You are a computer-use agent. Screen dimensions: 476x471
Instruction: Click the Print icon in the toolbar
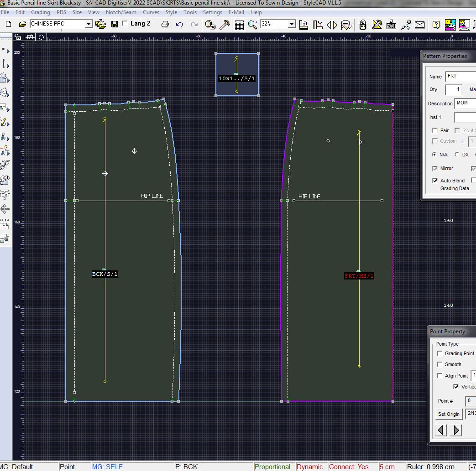coord(165,24)
